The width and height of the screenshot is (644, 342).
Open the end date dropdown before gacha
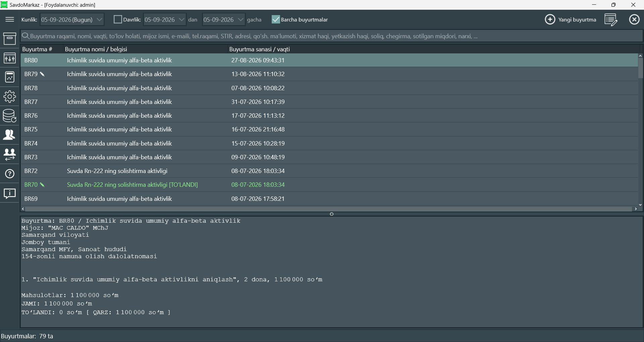(x=224, y=19)
